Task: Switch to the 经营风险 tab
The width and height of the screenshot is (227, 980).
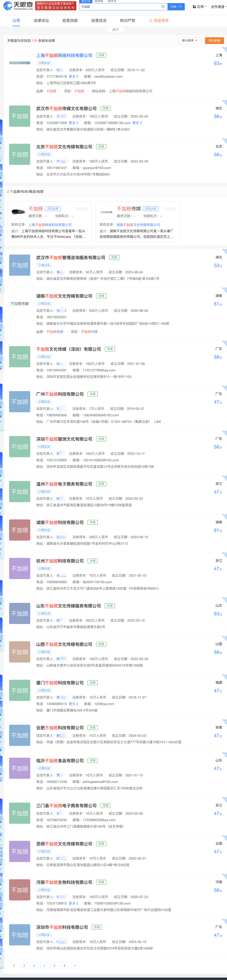Action: [x=70, y=21]
